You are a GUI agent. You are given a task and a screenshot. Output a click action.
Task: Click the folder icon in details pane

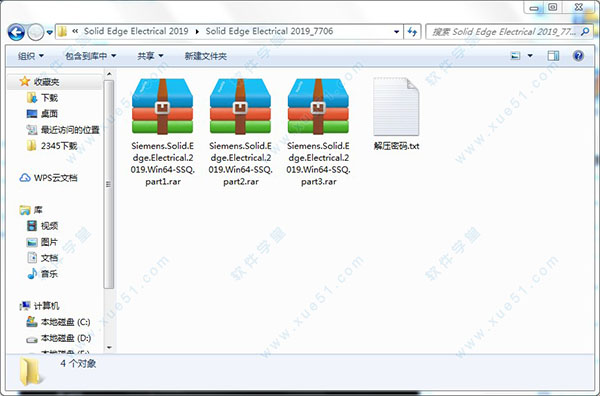[x=30, y=371]
